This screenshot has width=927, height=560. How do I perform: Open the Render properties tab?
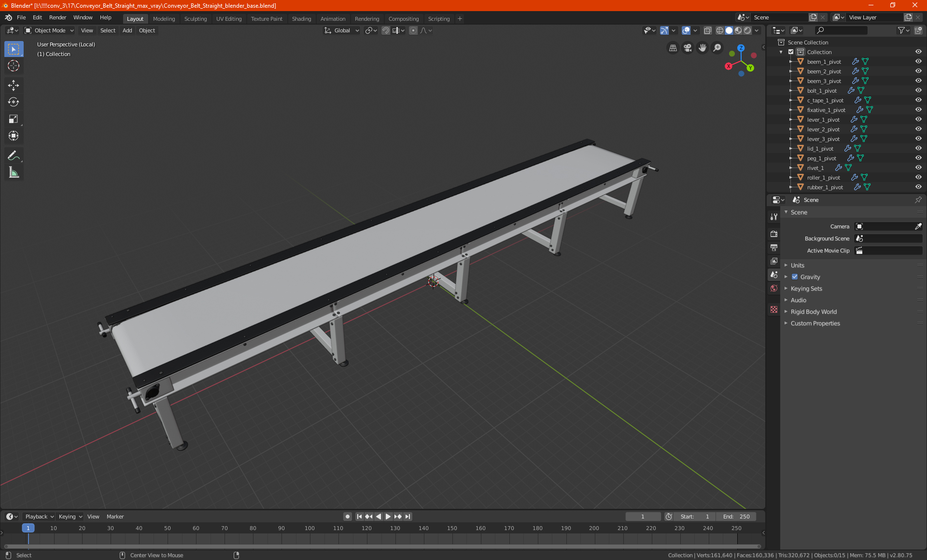(774, 234)
